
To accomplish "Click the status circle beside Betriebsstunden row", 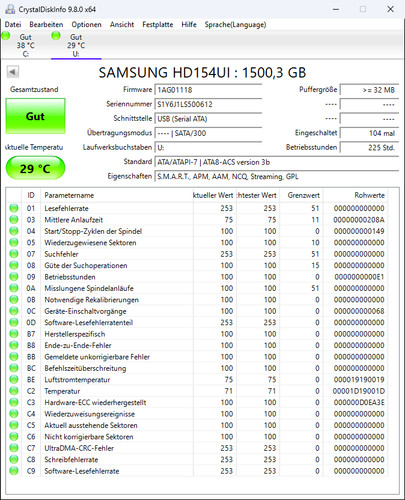I will [14, 277].
